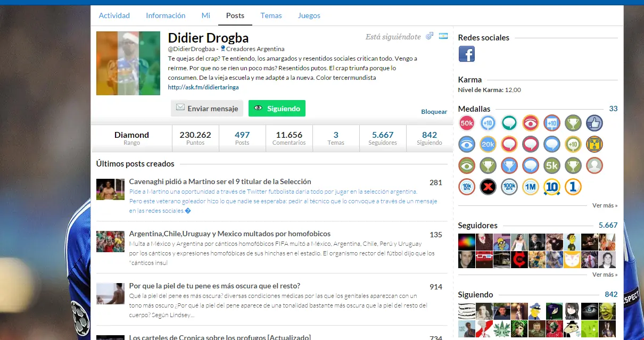Click the pink 50k medal
644x340 pixels.
point(467,123)
